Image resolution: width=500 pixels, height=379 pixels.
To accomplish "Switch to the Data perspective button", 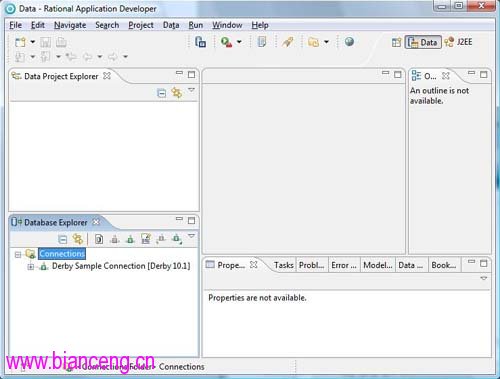I will [x=423, y=42].
